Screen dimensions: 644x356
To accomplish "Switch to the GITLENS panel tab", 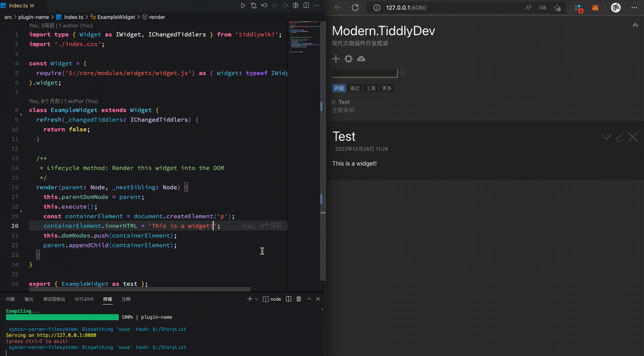I will click(x=84, y=299).
